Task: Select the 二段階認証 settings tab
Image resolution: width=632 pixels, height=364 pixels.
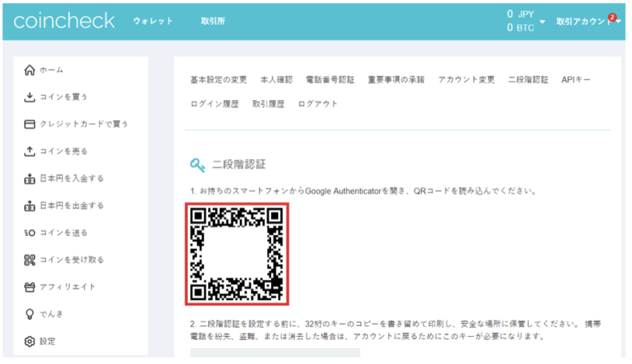Action: 528,80
